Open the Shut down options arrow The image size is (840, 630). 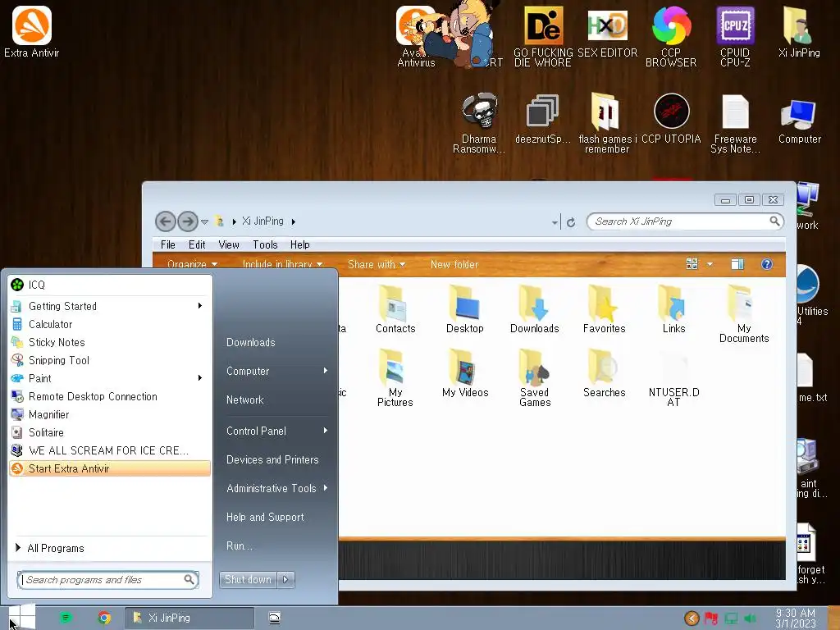click(x=285, y=579)
